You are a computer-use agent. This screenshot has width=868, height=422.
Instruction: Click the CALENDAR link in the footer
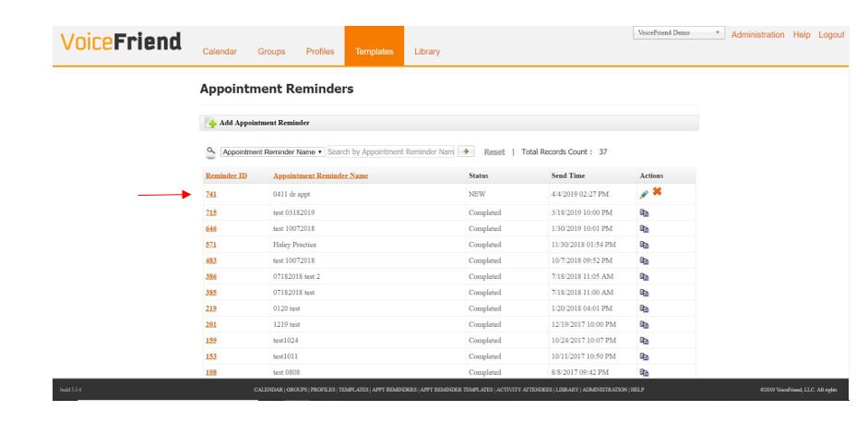(268, 390)
